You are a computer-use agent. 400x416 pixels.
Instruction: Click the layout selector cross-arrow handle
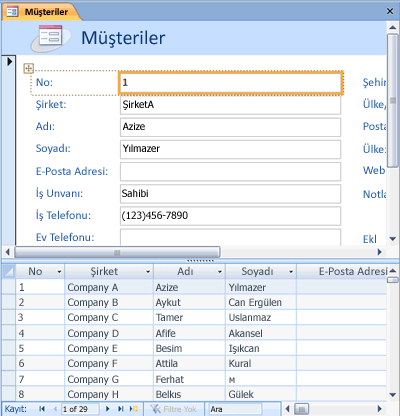29,68
